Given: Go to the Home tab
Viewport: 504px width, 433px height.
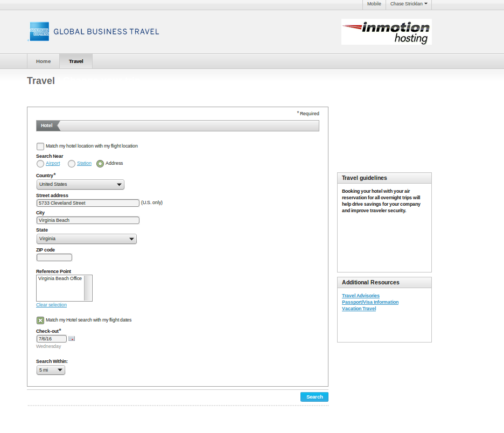Looking at the screenshot, I should click(x=44, y=61).
